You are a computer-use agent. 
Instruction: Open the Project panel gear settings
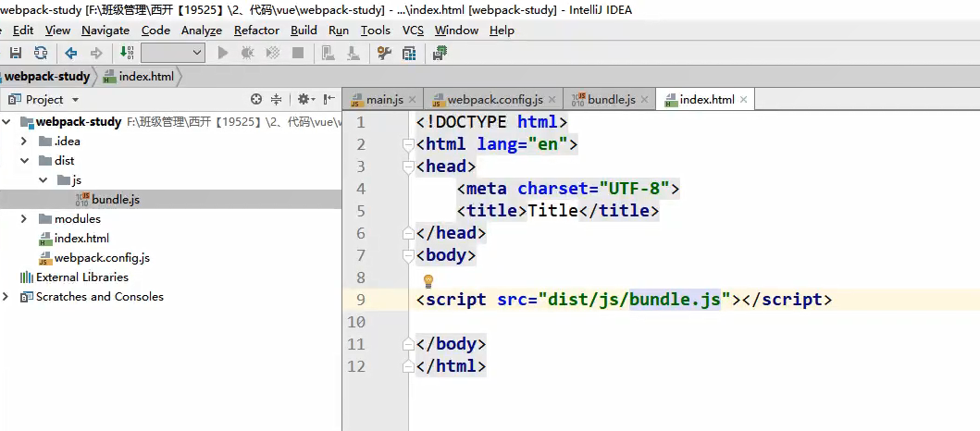pyautogui.click(x=304, y=99)
